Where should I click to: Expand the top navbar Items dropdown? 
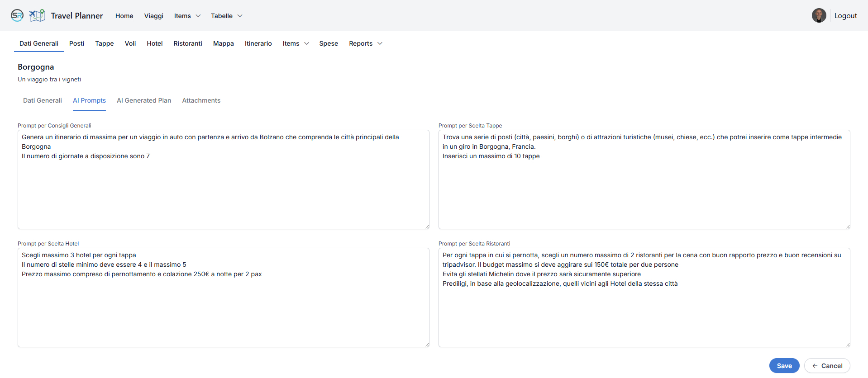[187, 16]
